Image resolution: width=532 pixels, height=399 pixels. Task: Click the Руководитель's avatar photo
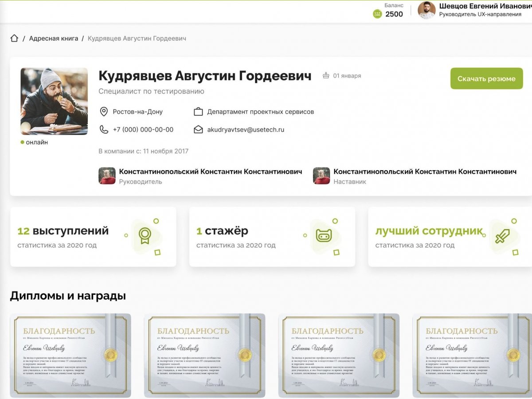click(106, 176)
